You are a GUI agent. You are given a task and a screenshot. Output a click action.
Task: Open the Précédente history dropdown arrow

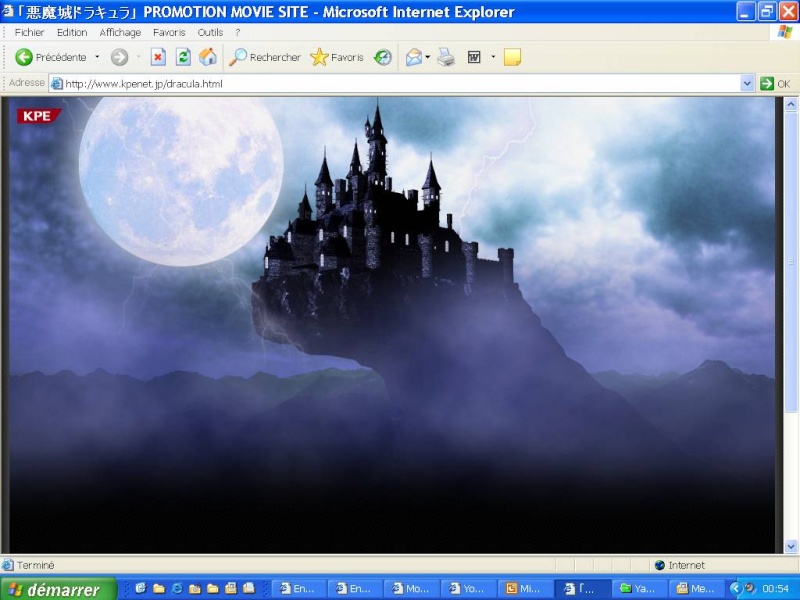[x=97, y=57]
